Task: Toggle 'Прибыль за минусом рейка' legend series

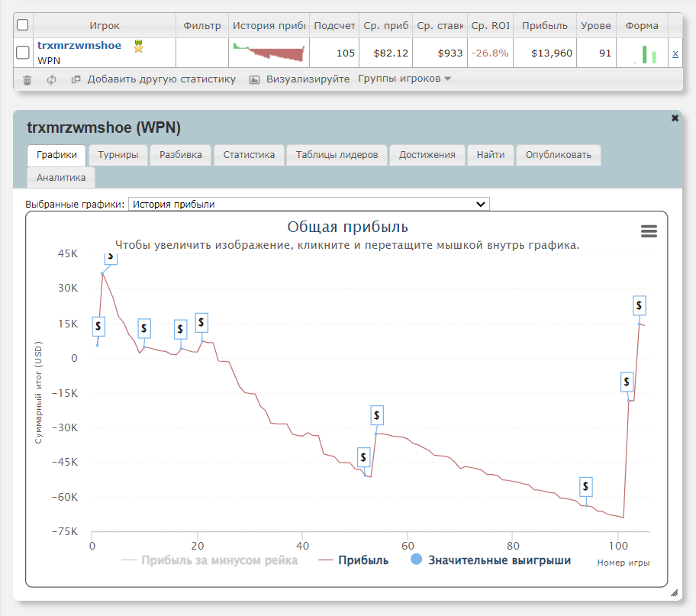Action: 210,560
